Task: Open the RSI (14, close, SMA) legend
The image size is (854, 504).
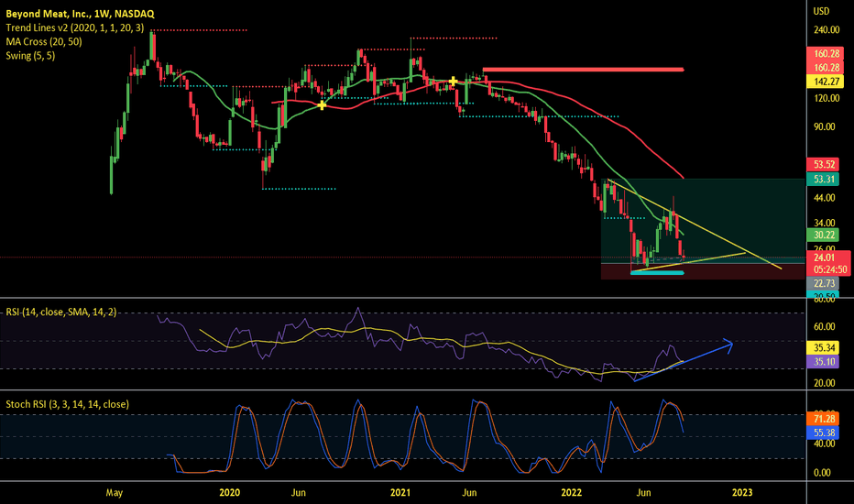Action: [61, 312]
